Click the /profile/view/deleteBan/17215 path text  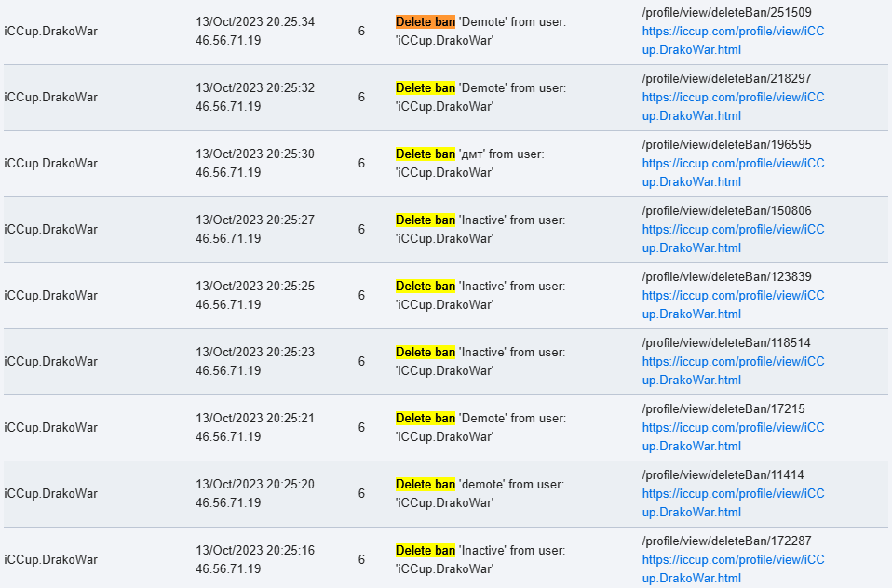[723, 408]
